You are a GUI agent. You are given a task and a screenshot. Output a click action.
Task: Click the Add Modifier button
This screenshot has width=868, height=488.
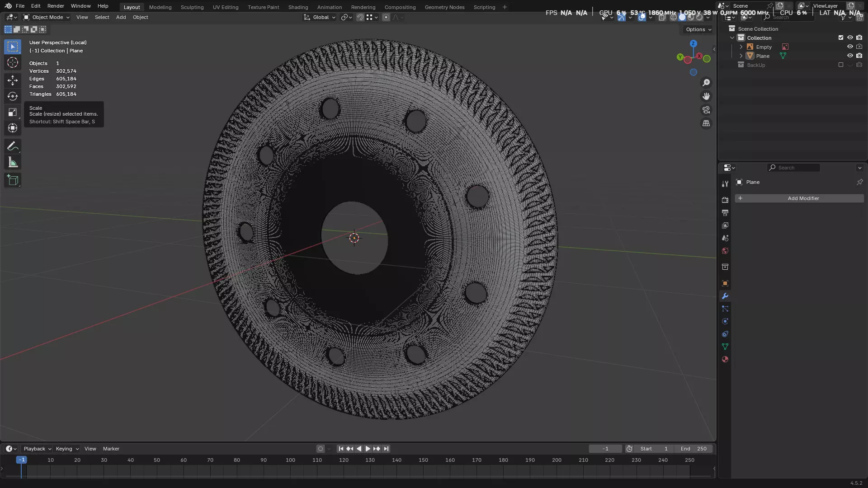click(799, 198)
